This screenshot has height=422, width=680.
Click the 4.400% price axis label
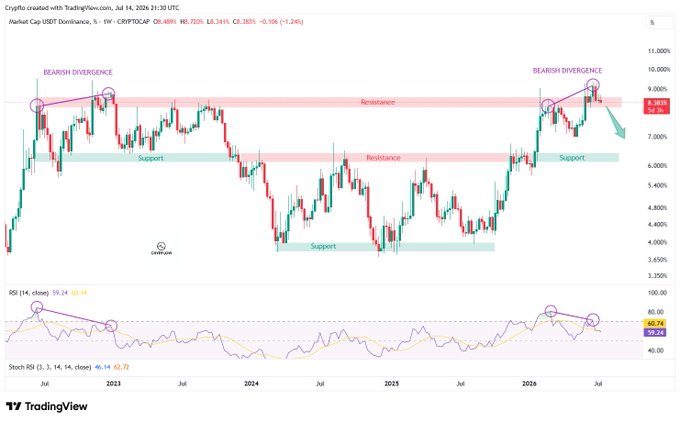click(659, 225)
